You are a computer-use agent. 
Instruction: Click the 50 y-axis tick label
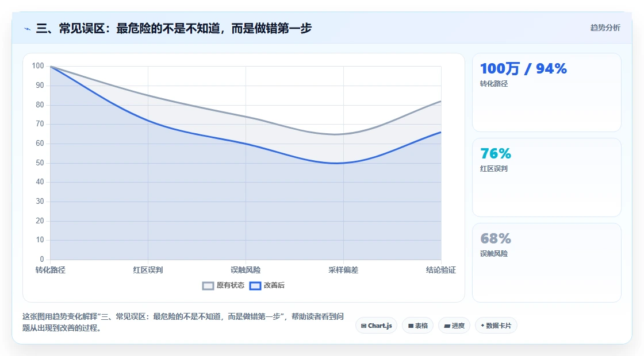tap(40, 163)
